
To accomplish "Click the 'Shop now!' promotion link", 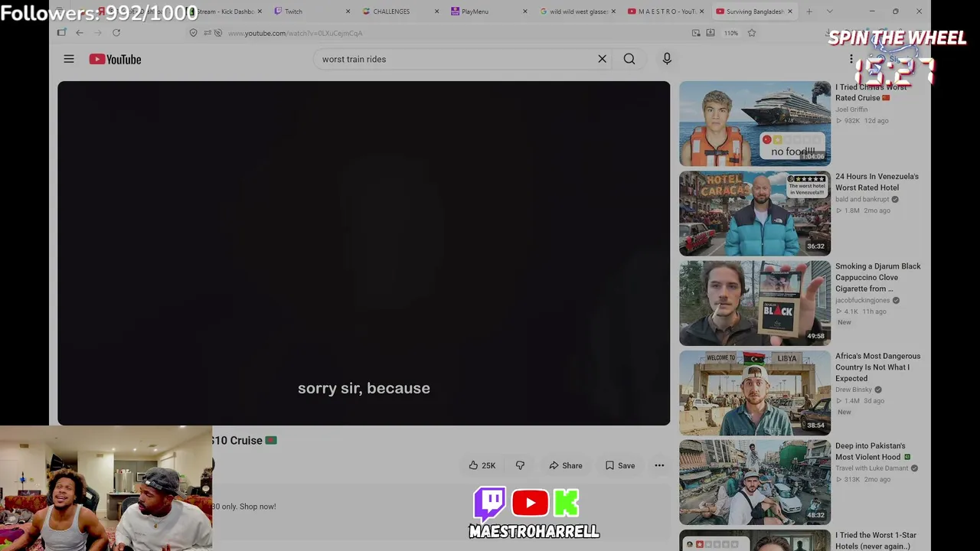I will click(257, 507).
